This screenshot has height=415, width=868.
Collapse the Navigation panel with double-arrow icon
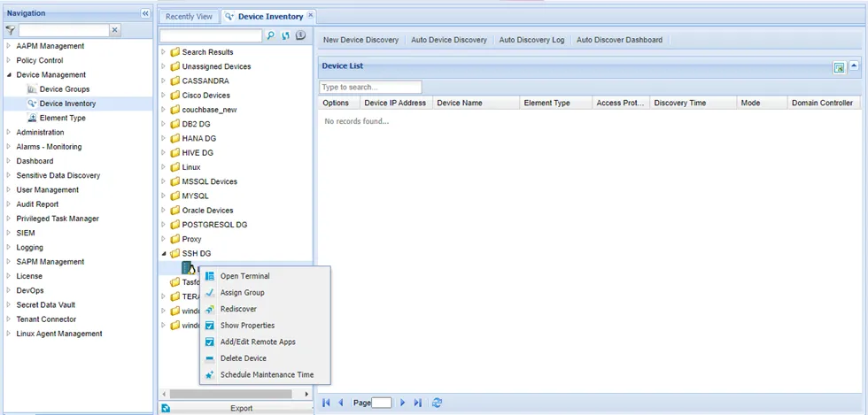click(x=145, y=13)
